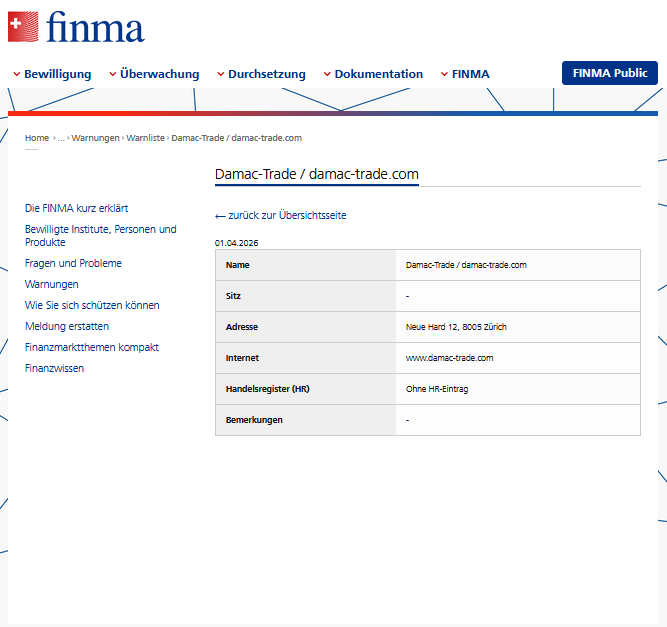Expand the Dokumentation menu chevron
This screenshot has width=667, height=627.
pyautogui.click(x=327, y=74)
